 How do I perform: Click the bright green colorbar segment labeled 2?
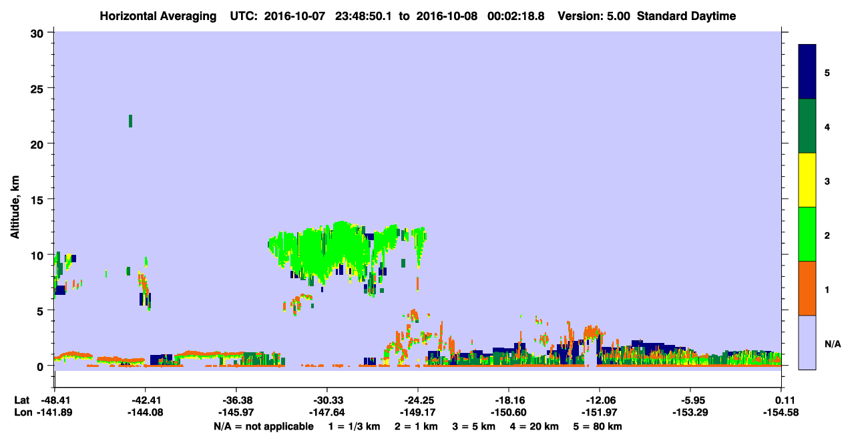pyautogui.click(x=807, y=234)
